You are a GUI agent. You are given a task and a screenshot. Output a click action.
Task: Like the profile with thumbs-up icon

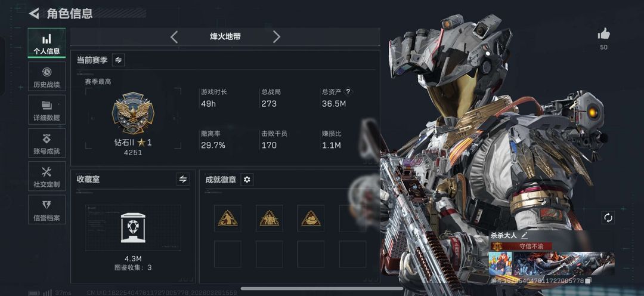point(603,34)
